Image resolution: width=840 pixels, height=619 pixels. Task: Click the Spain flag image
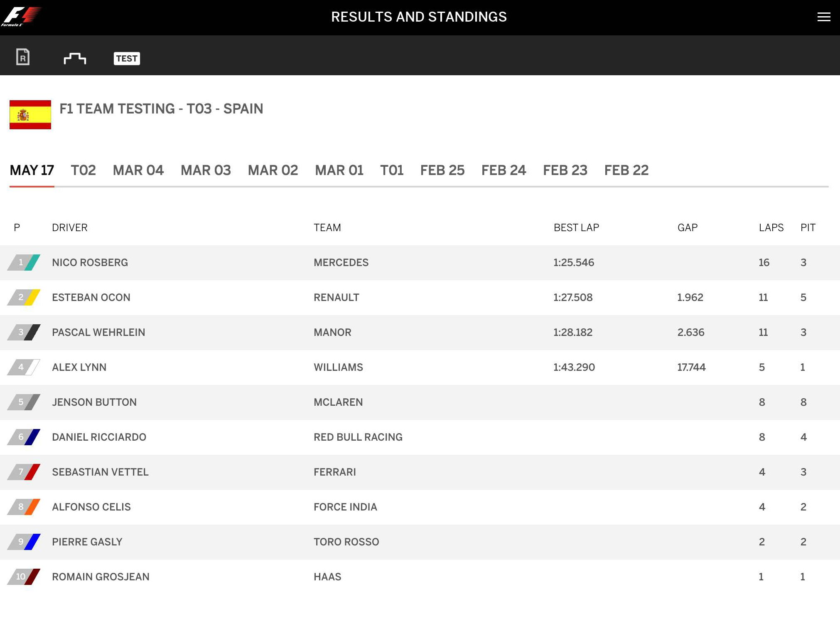30,115
